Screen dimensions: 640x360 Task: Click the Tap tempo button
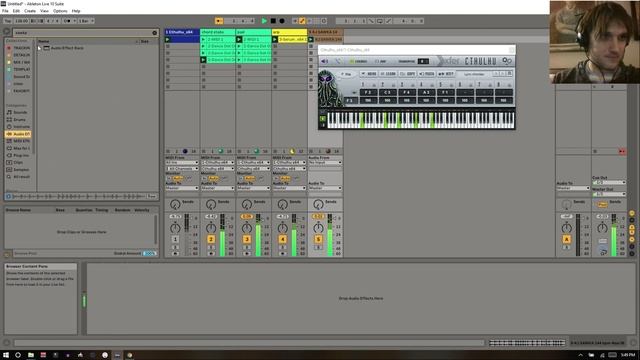click(x=7, y=21)
